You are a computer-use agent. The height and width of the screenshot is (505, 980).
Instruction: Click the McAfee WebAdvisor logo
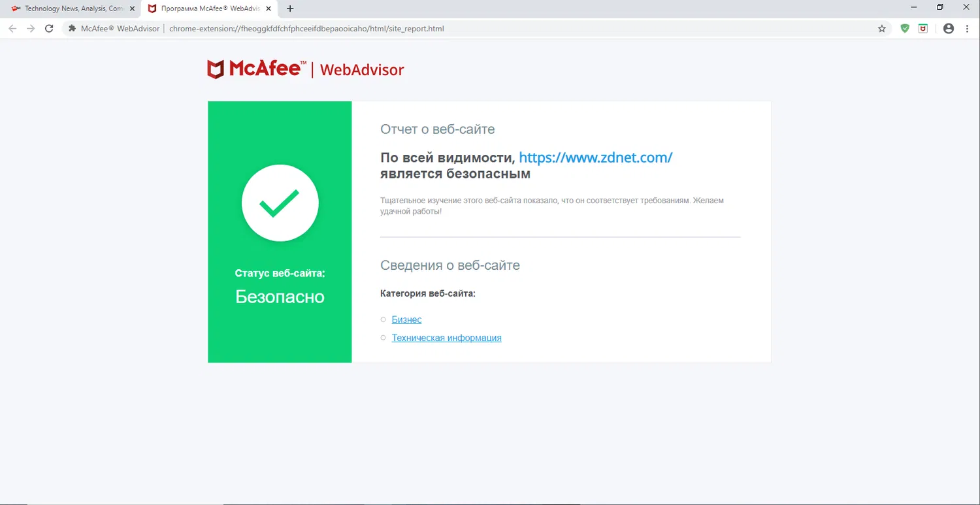point(306,69)
